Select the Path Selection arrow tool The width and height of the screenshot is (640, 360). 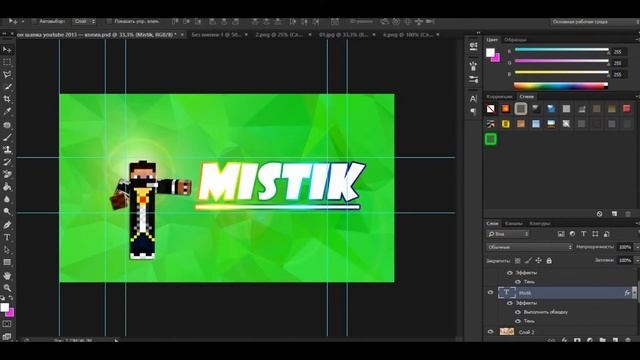click(7, 250)
